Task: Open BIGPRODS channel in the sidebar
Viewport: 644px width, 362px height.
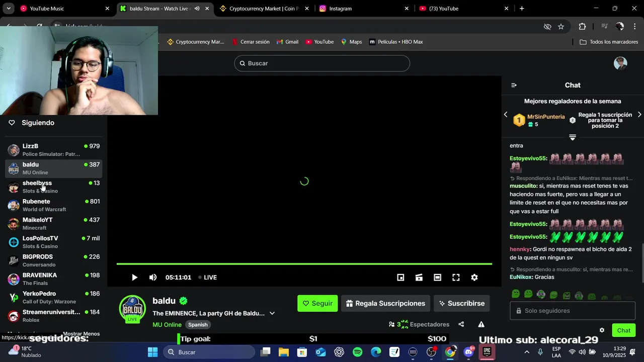Action: 54,260
